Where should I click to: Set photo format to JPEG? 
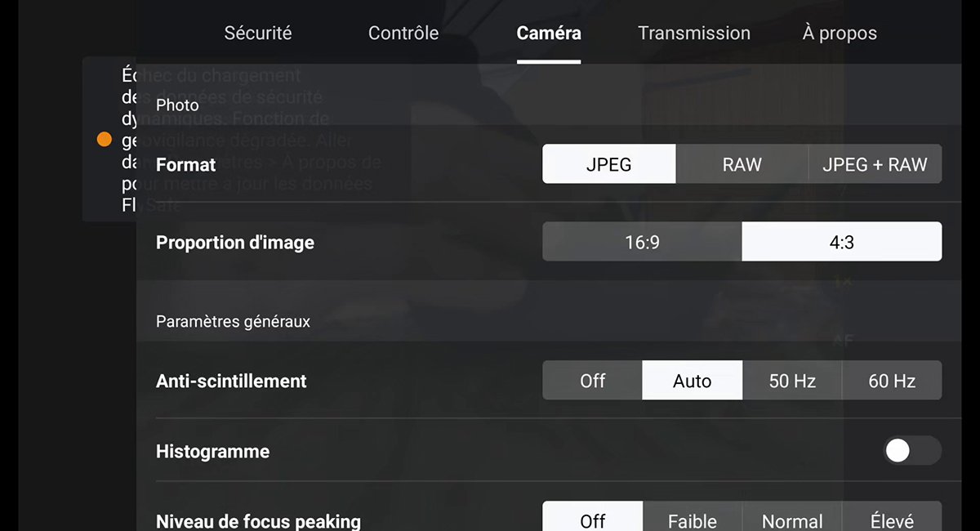pos(609,164)
